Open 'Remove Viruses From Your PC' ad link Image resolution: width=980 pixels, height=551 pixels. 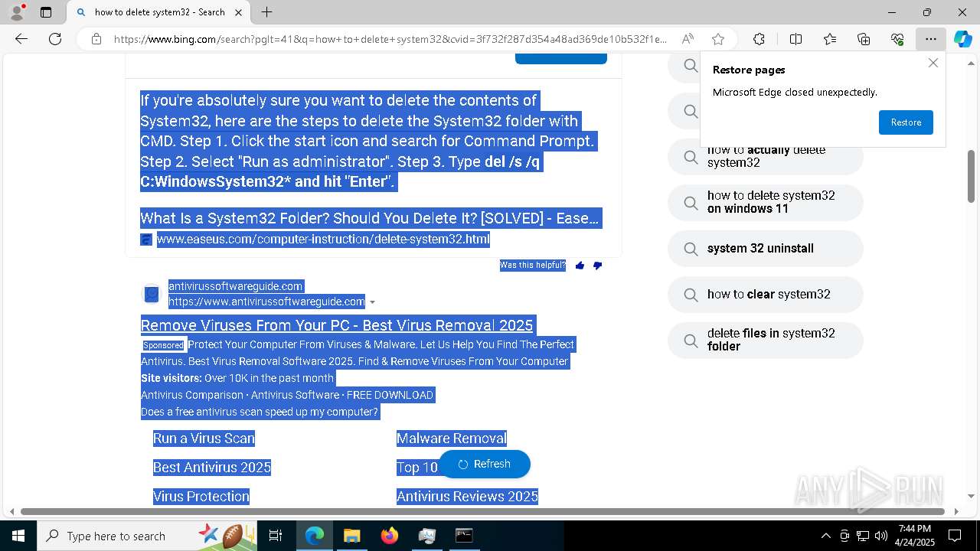337,325
